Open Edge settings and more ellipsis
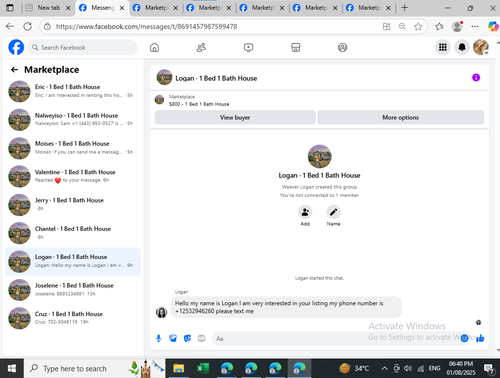 click(475, 26)
